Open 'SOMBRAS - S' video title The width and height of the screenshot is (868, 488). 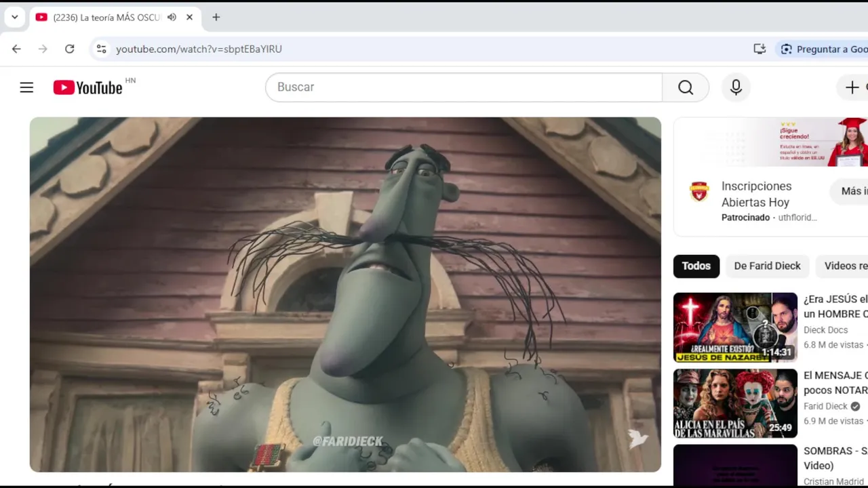(x=835, y=458)
